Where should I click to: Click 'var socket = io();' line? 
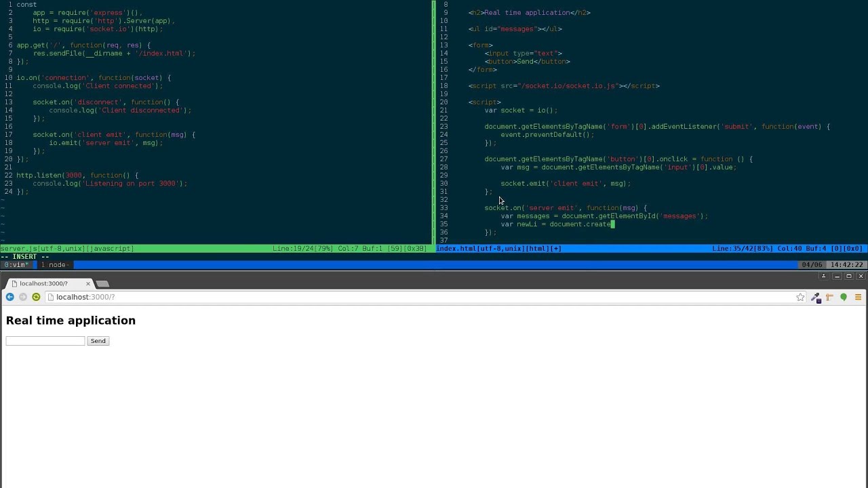[521, 110]
